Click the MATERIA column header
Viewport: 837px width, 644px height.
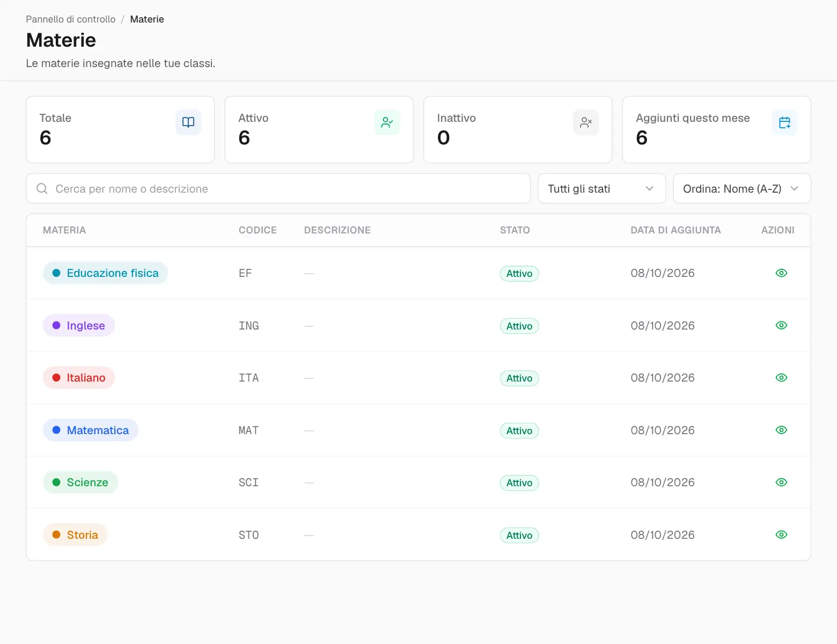point(64,230)
